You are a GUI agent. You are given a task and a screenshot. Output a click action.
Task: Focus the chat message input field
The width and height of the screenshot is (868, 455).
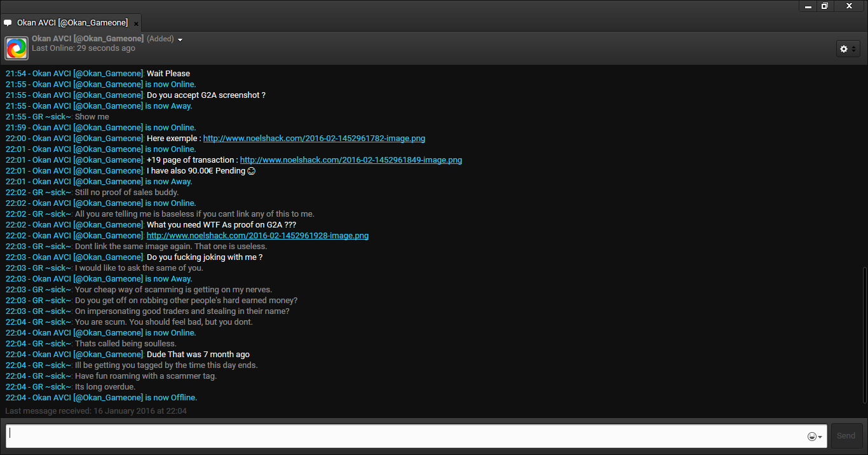coord(407,436)
